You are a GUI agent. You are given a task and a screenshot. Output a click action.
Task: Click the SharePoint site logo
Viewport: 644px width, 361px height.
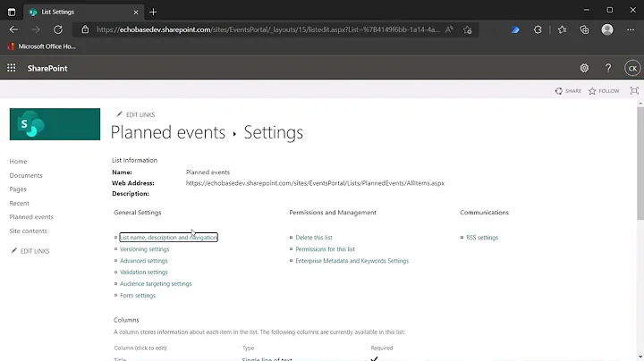(x=55, y=124)
